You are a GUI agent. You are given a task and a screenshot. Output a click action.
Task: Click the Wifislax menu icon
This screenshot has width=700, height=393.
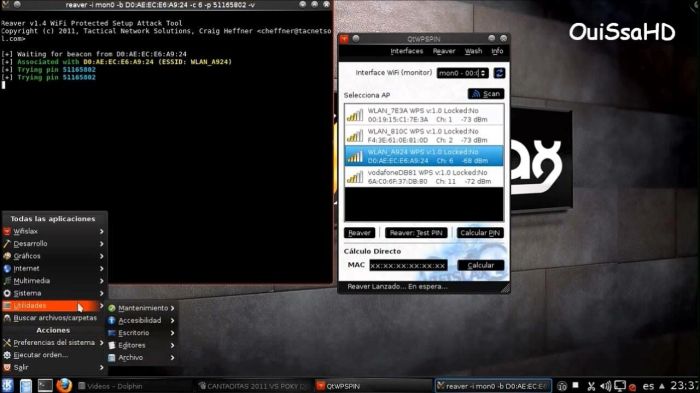click(x=7, y=231)
